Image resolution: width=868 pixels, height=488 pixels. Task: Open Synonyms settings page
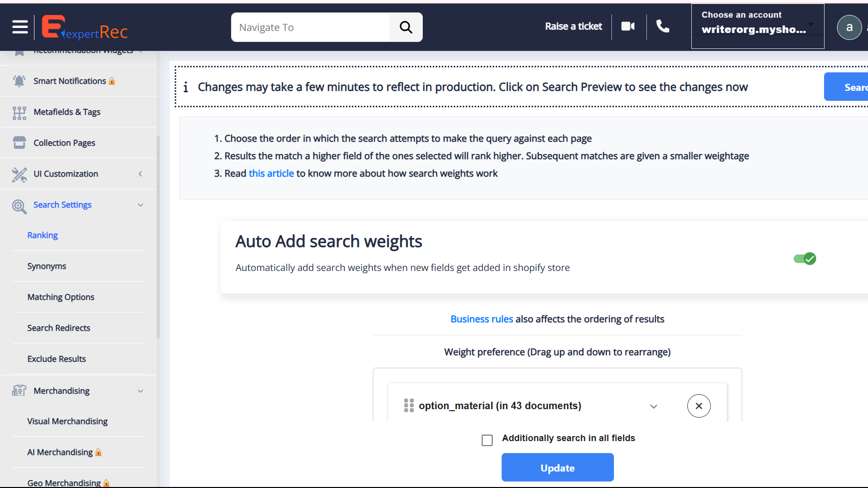pos(47,266)
